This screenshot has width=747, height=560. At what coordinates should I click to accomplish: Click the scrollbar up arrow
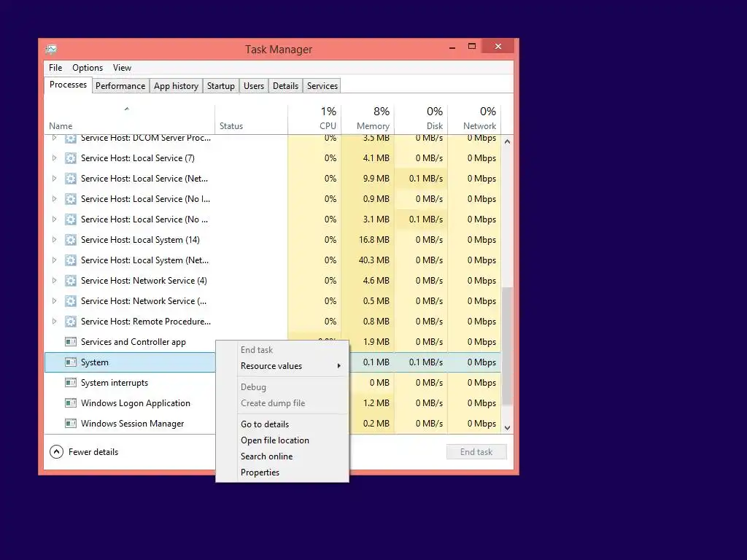[x=508, y=141]
